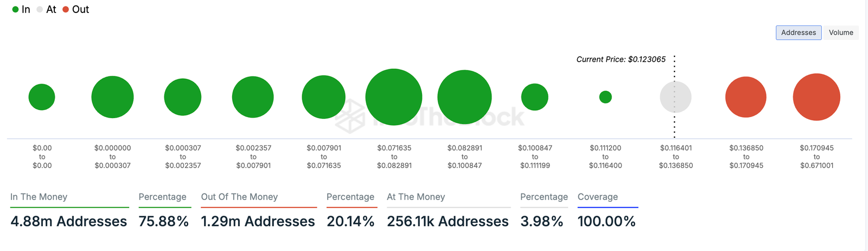Image resolution: width=868 pixels, height=251 pixels.
Task: Click the In The Money heading
Action: pyautogui.click(x=39, y=197)
